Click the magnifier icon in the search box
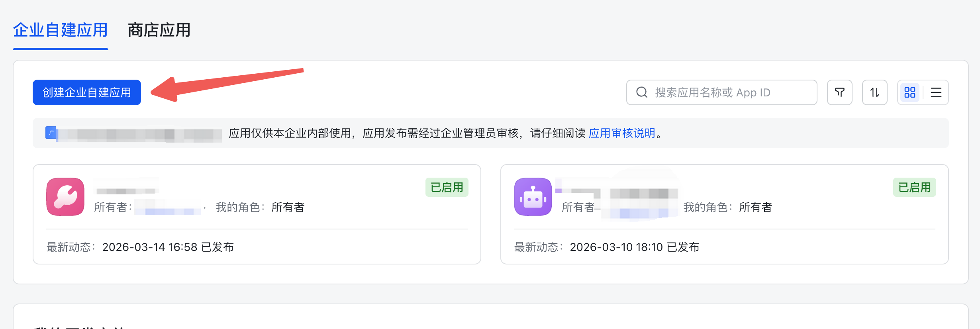This screenshot has height=329, width=980. click(642, 92)
